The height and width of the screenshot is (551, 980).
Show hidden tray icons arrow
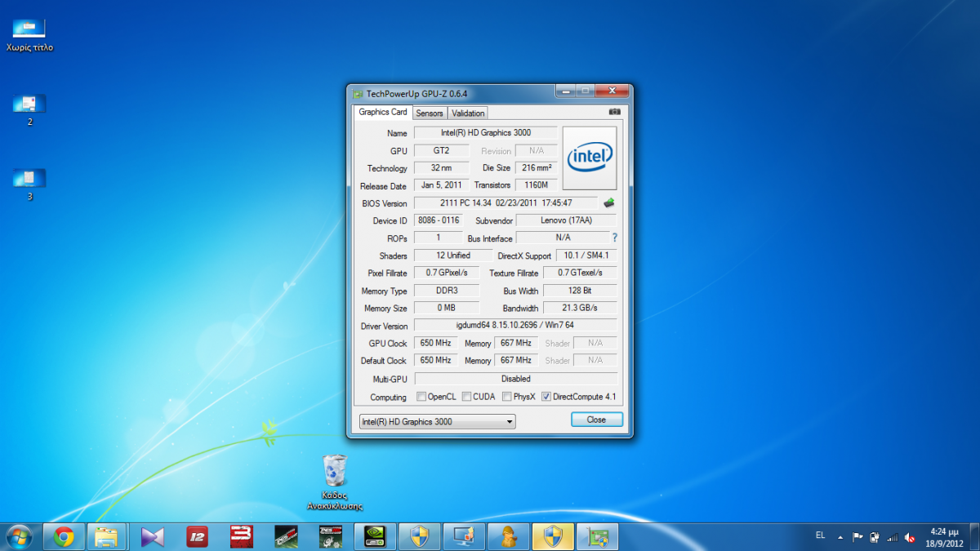(840, 537)
